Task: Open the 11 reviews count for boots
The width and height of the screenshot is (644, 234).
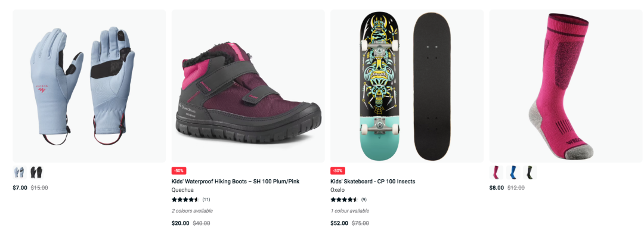Action: 206,200
